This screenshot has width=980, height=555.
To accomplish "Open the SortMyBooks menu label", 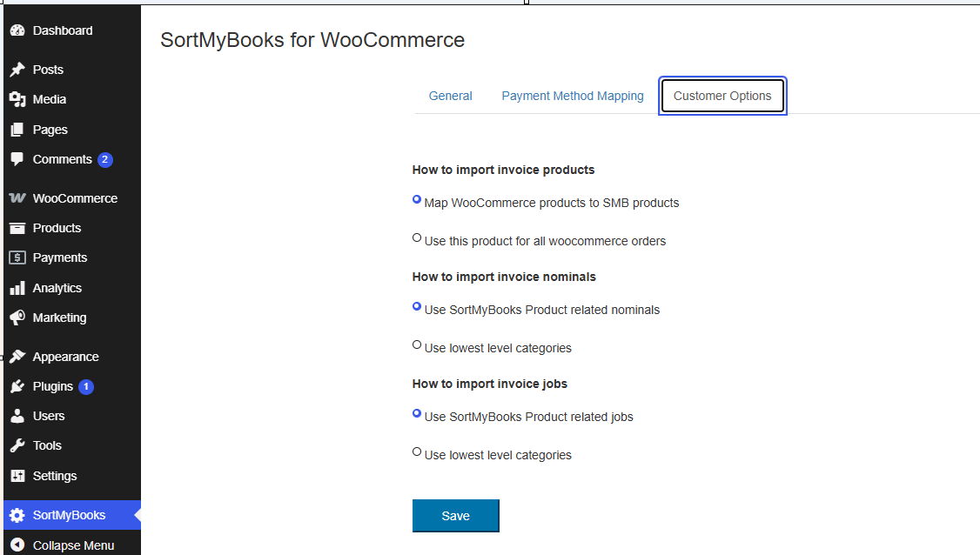I will point(70,515).
